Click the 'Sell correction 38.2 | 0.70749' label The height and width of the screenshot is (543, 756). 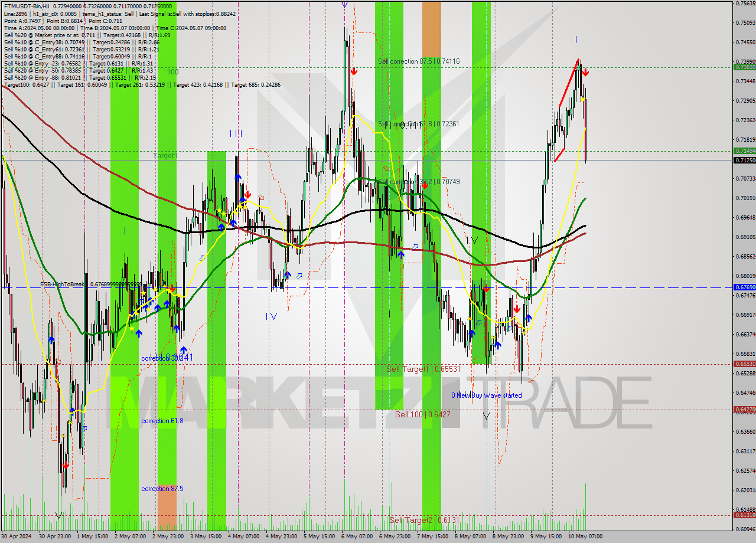tap(419, 182)
